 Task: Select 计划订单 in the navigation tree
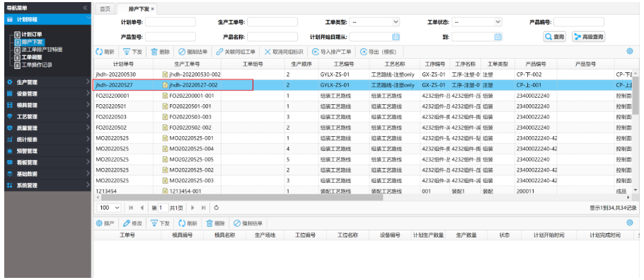point(32,35)
